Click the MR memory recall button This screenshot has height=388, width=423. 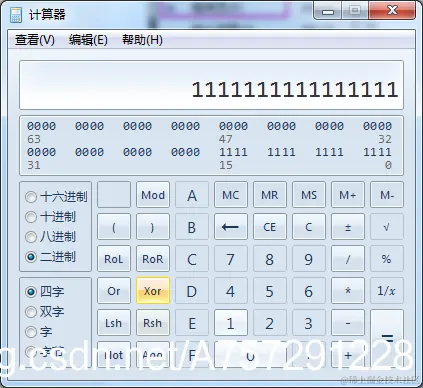[x=270, y=195]
